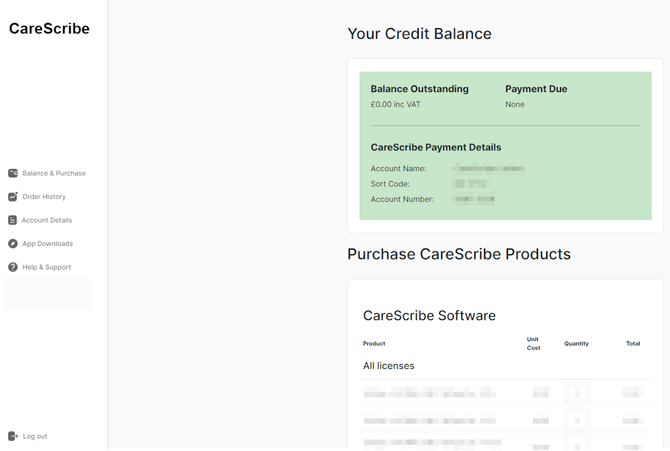Click the Quantity column header
The width and height of the screenshot is (670, 451).
click(576, 343)
